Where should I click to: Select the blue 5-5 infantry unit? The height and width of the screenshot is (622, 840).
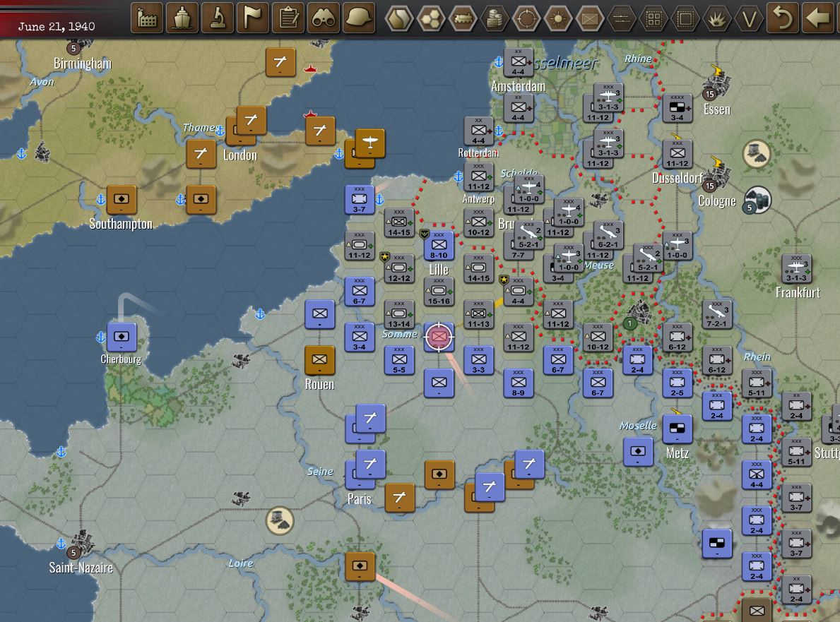point(399,360)
